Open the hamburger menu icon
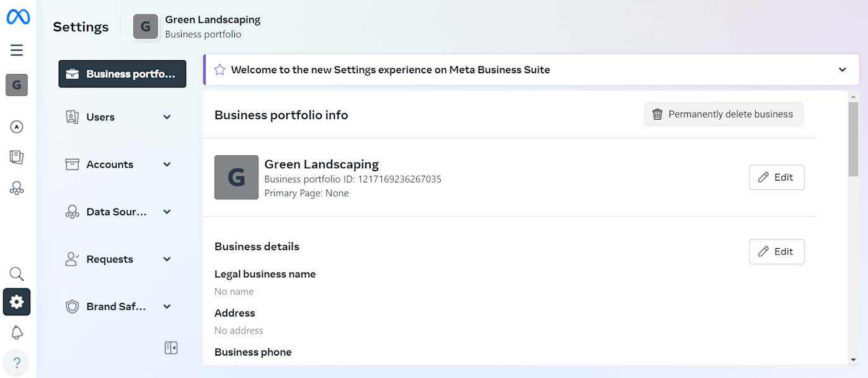The width and height of the screenshot is (868, 378). [17, 50]
